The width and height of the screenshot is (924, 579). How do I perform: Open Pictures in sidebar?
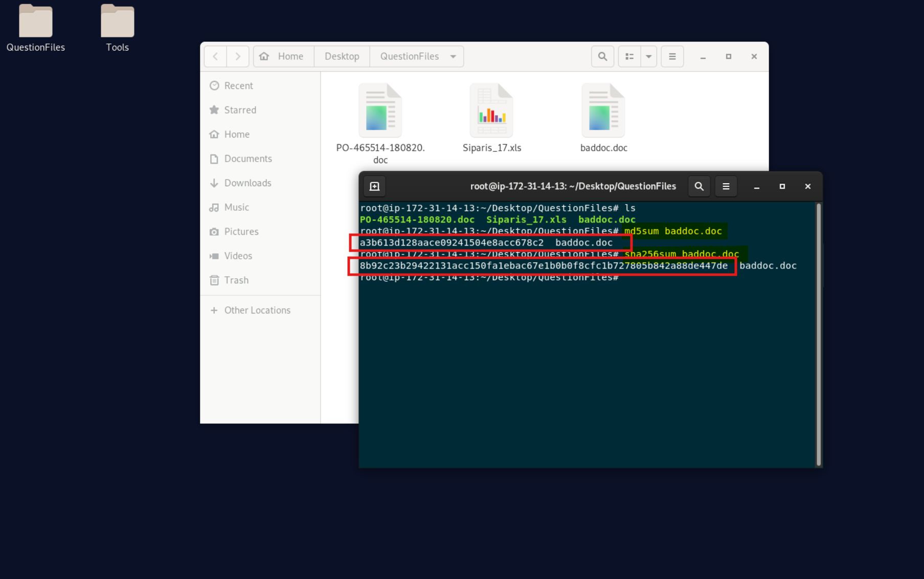coord(260,231)
